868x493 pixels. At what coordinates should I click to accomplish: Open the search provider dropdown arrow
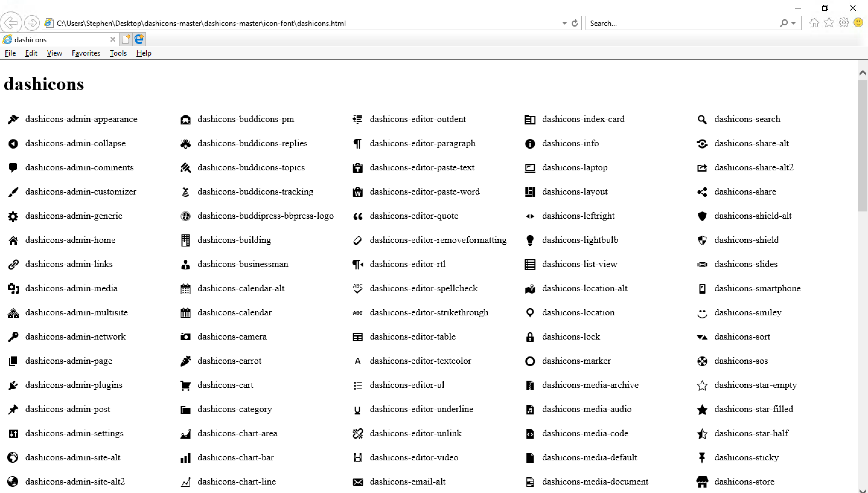click(793, 23)
